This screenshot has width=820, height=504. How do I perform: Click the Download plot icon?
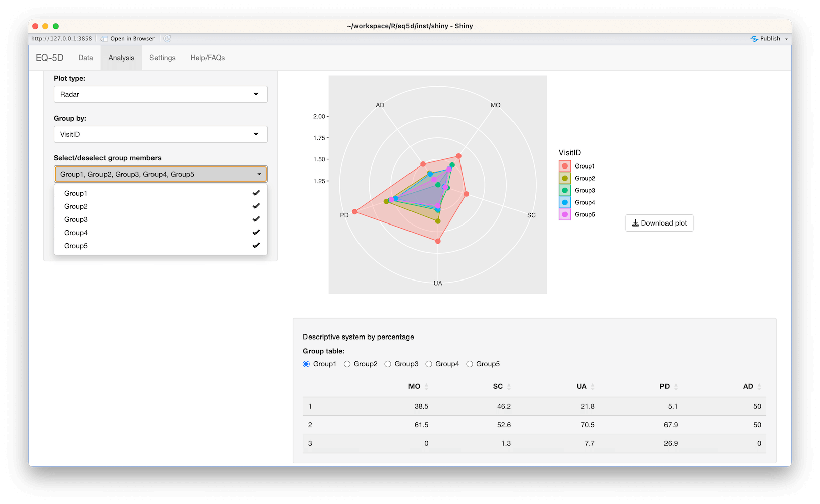tap(635, 222)
